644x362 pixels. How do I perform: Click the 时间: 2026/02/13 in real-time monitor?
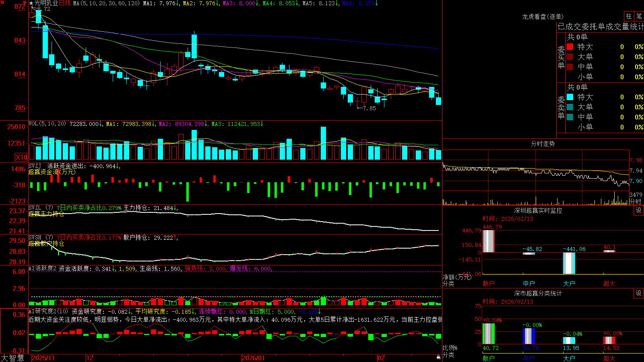tap(508, 219)
